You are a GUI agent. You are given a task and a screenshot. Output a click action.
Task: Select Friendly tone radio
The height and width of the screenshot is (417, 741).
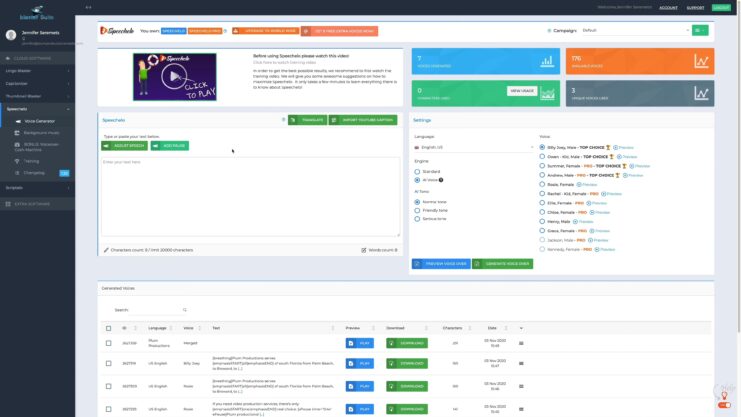[x=417, y=210]
